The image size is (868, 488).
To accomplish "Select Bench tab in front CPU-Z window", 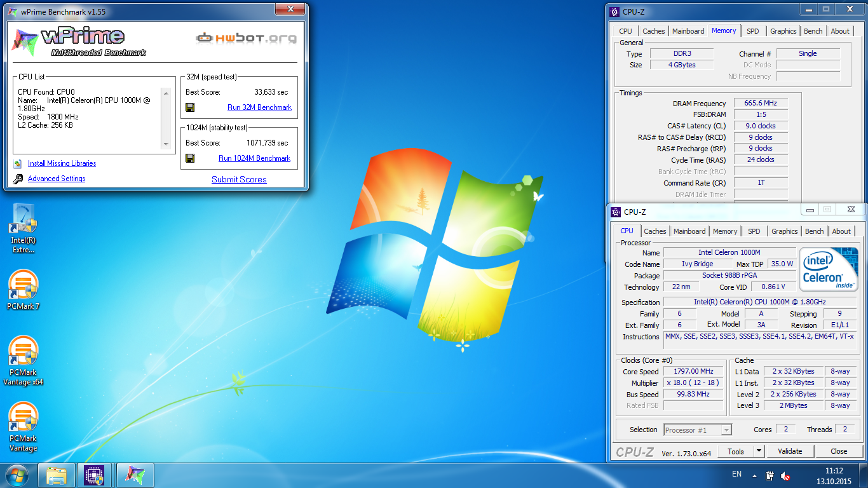I will tap(815, 231).
